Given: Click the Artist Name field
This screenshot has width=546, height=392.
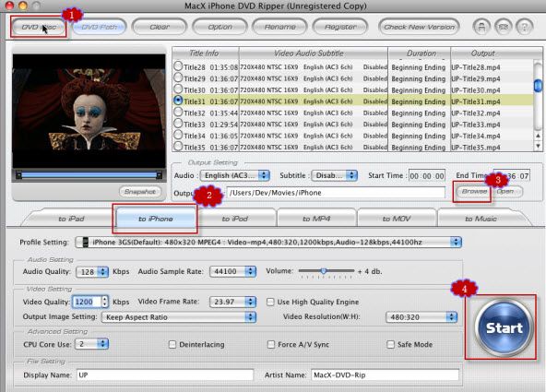Looking at the screenshot, I should pyautogui.click(x=385, y=375).
